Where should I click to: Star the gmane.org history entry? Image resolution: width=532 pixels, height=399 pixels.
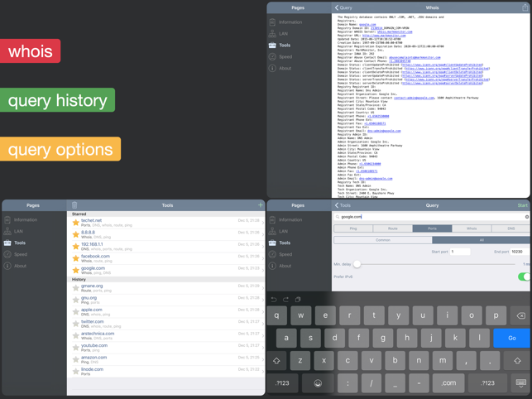click(75, 288)
